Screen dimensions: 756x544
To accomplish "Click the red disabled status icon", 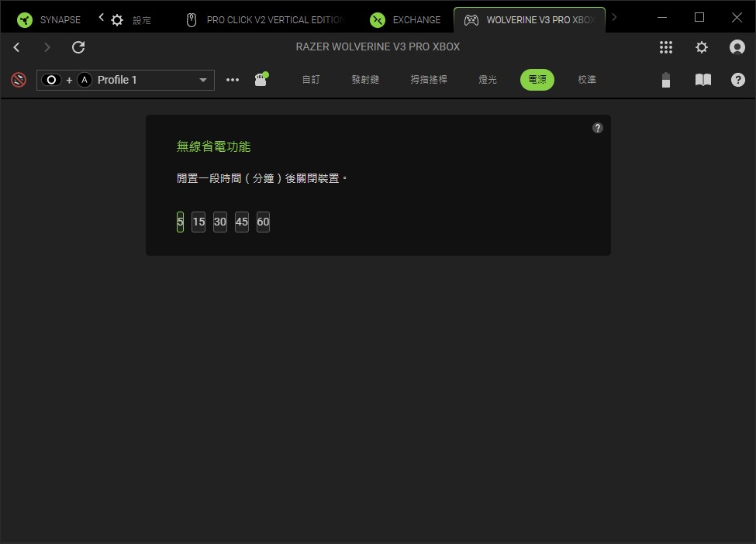I will tap(19, 80).
